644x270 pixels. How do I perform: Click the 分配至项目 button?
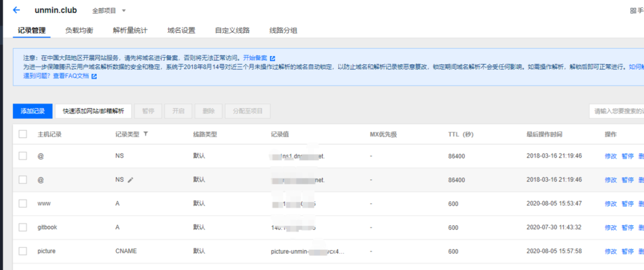pos(247,111)
